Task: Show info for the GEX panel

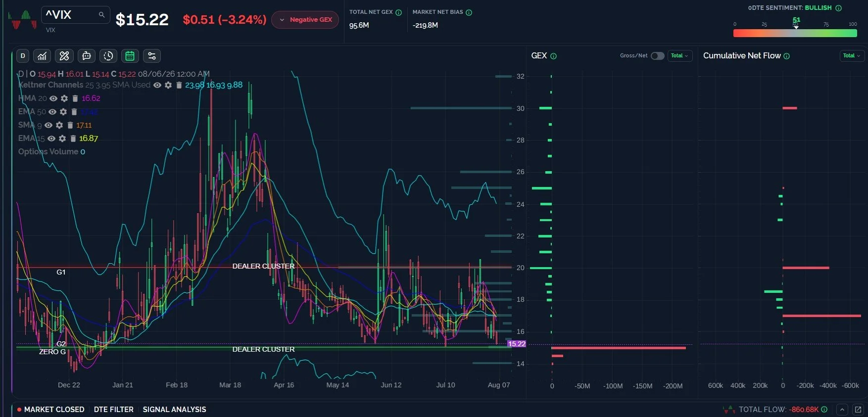Action: tap(553, 56)
